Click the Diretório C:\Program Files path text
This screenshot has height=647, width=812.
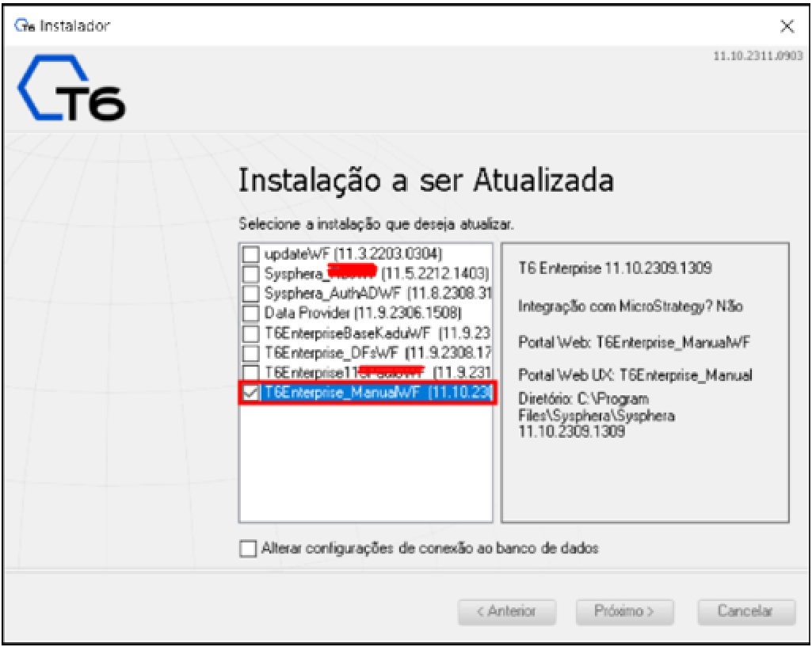[x=597, y=415]
